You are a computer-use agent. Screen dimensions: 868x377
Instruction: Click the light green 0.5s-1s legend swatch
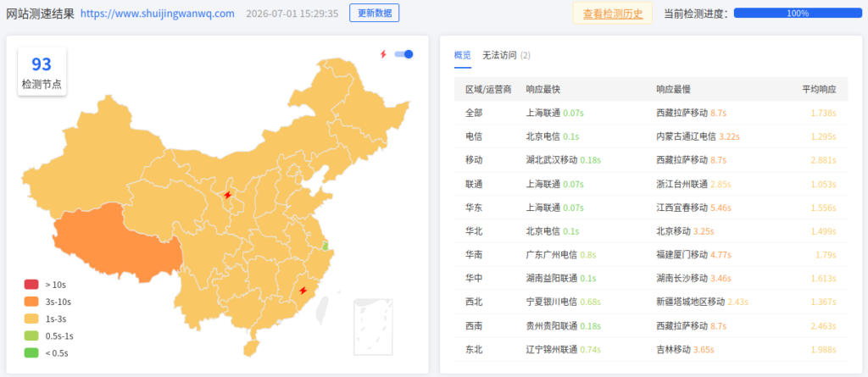tap(31, 335)
